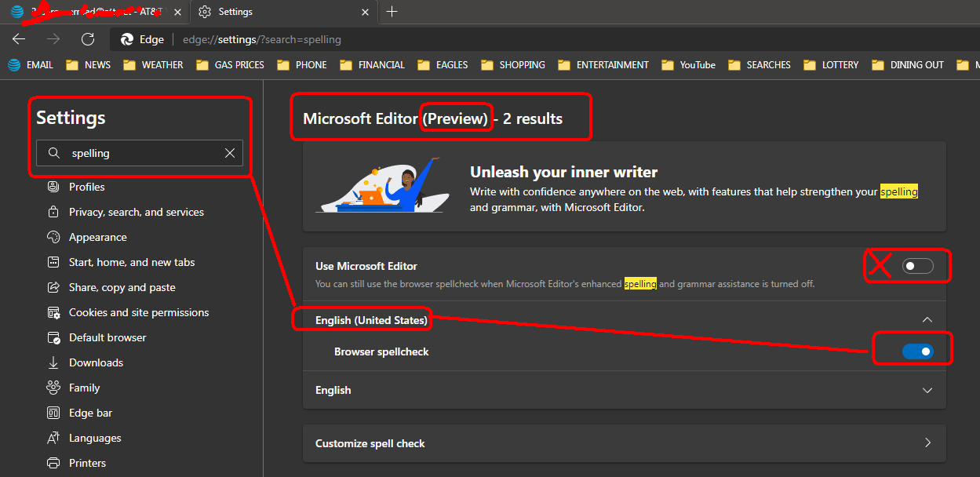Click the Appearance palette icon
This screenshot has width=980, height=477.
tap(53, 237)
